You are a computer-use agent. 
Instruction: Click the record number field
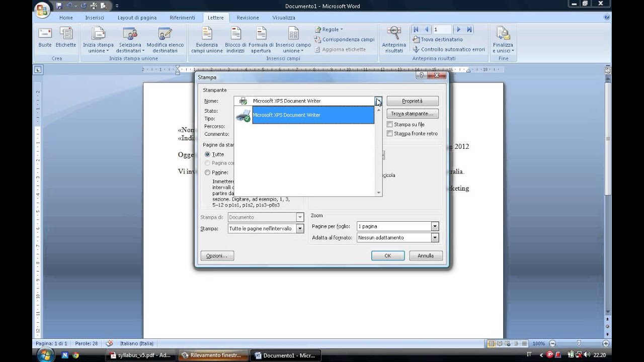(x=443, y=30)
